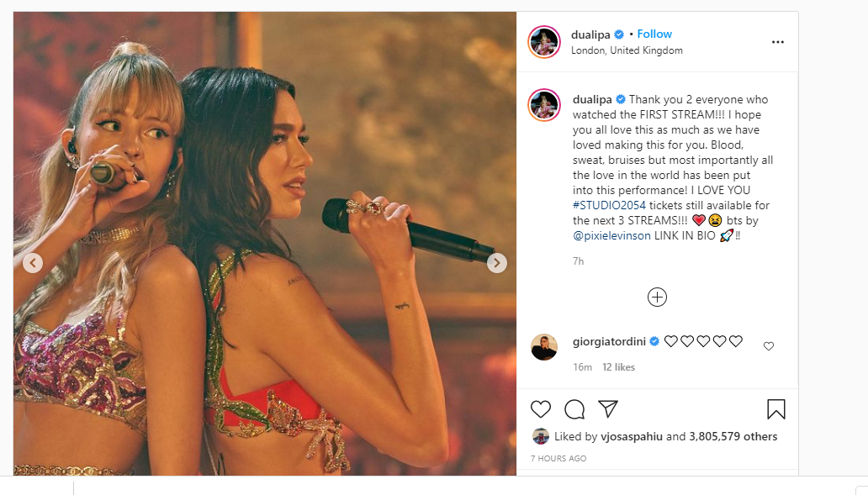Share post via paper plane icon
The image size is (868, 495).
click(x=608, y=409)
